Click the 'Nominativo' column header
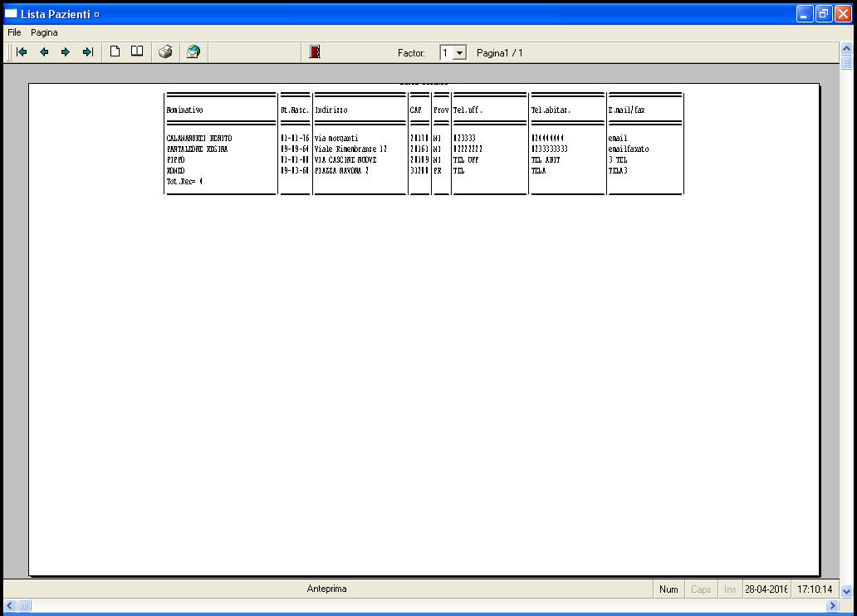This screenshot has width=857, height=616. [x=184, y=110]
